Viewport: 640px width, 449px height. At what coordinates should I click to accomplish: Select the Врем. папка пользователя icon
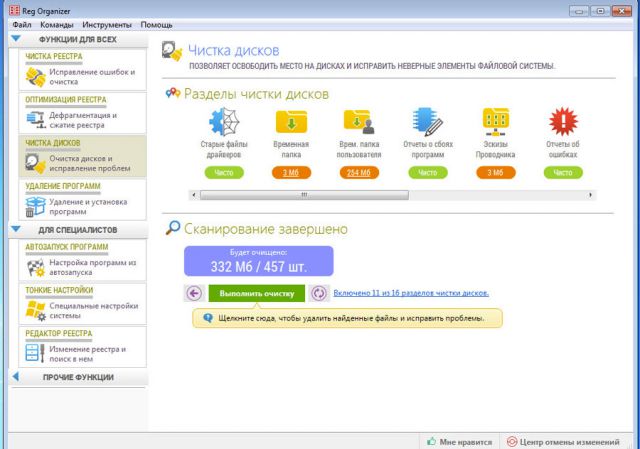(359, 124)
